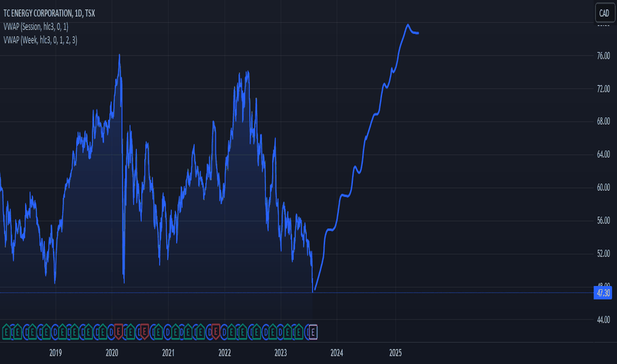Select the VWAP Week hlc3 indicator legend
Image resolution: width=617 pixels, height=364 pixels.
[x=40, y=40]
